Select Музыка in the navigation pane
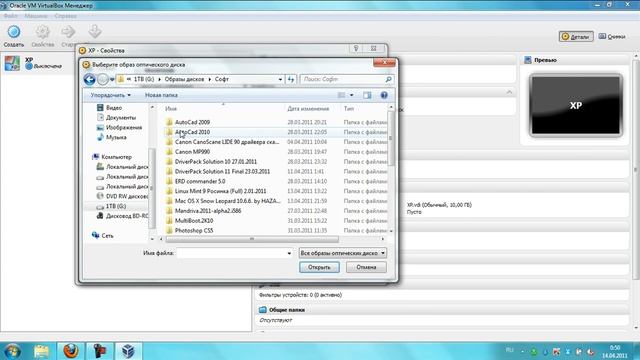Viewport: 640px width, 360px height. tap(112, 137)
